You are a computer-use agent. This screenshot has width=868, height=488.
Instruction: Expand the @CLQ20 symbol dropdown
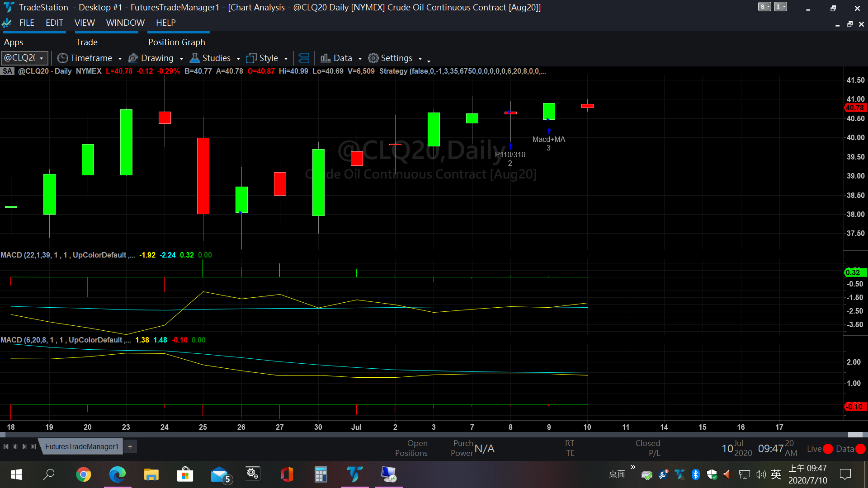41,59
